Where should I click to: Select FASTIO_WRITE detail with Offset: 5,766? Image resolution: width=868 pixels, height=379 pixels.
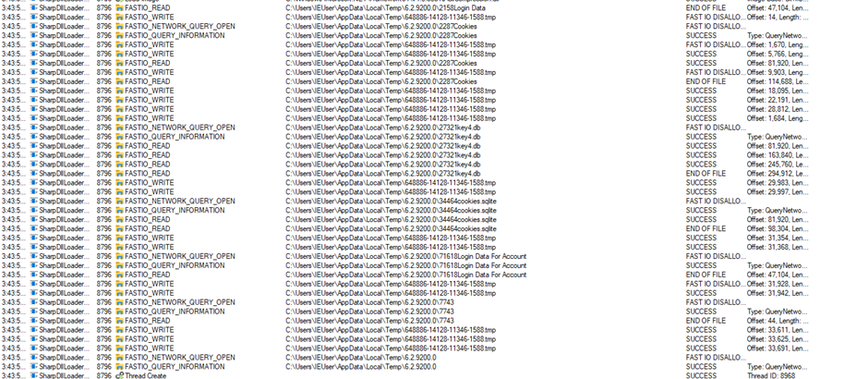click(x=778, y=55)
